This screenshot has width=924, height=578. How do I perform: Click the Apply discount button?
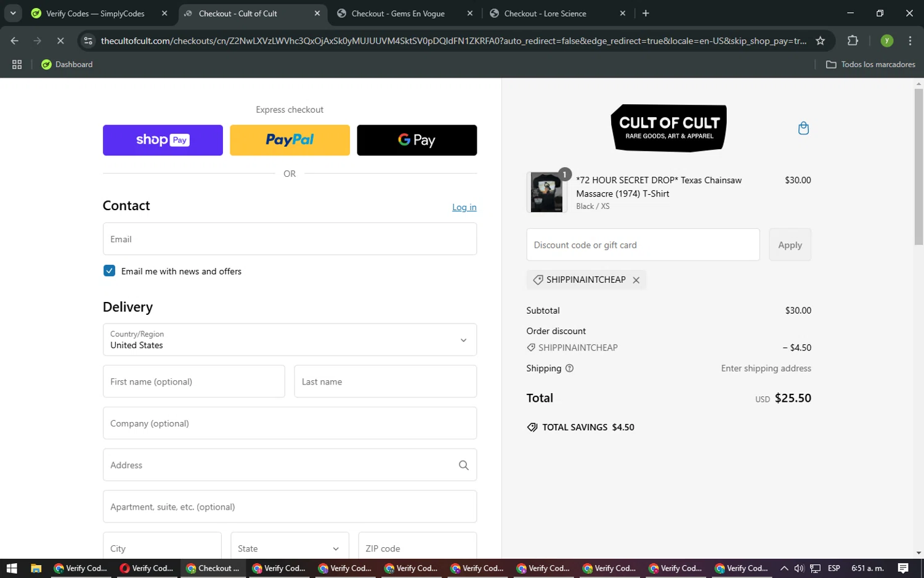click(790, 245)
